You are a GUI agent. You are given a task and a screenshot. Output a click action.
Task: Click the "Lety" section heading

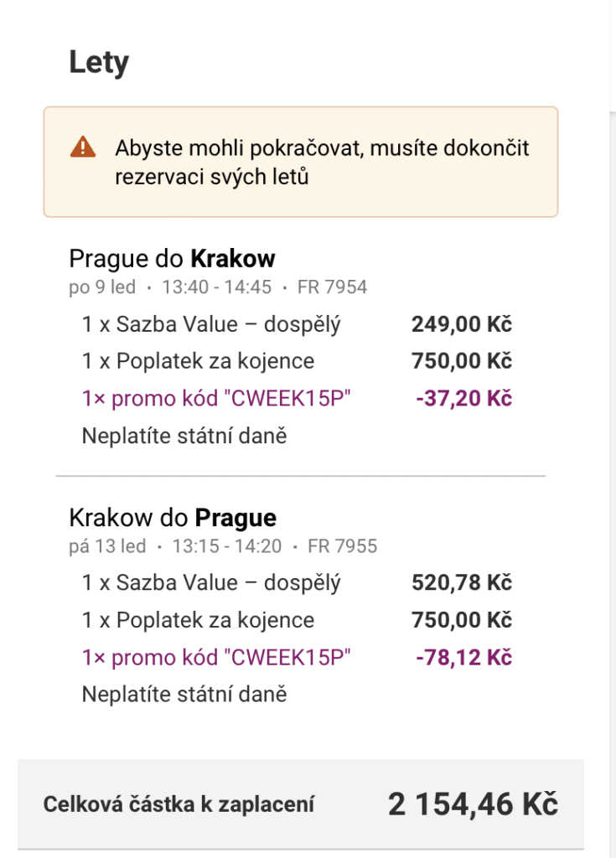coord(99,62)
